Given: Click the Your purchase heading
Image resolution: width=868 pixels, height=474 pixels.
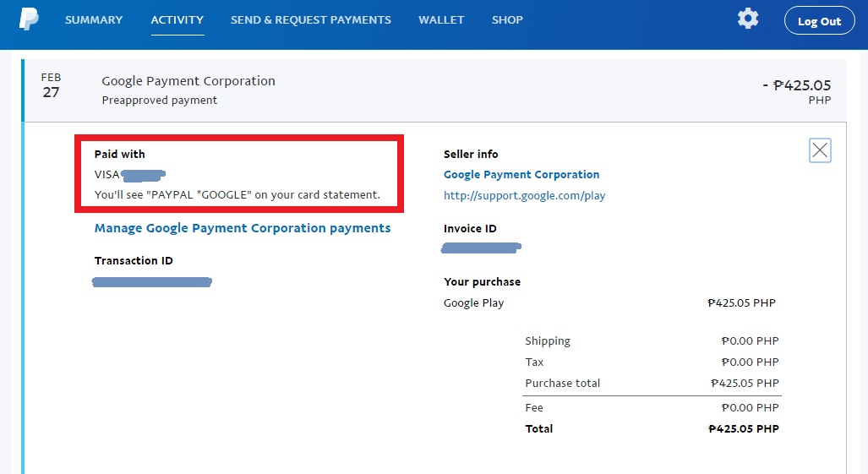Looking at the screenshot, I should coord(482,281).
